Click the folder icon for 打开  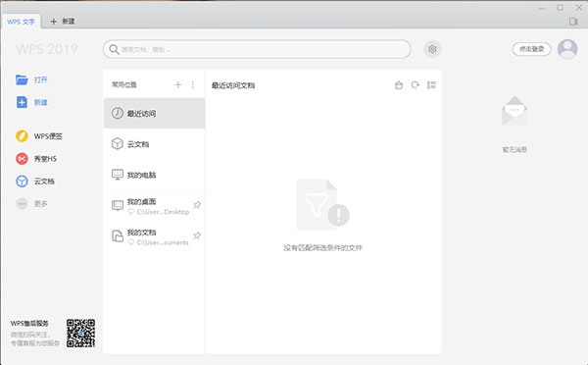pos(22,79)
